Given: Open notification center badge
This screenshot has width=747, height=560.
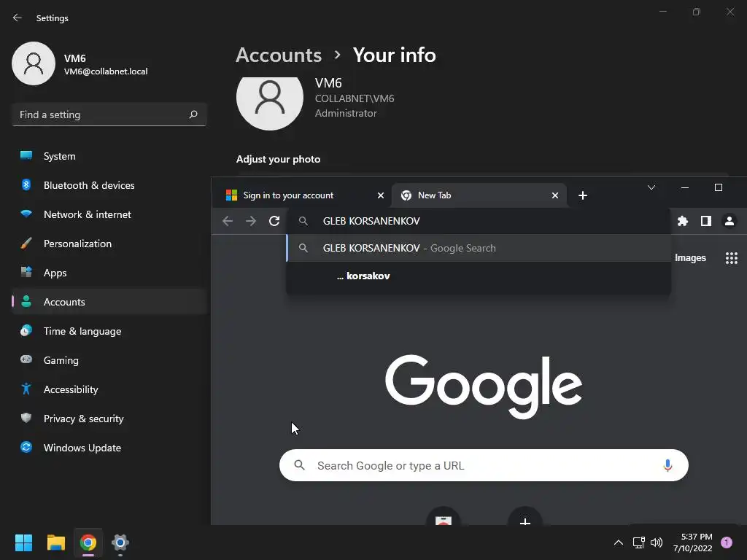Looking at the screenshot, I should (x=727, y=542).
